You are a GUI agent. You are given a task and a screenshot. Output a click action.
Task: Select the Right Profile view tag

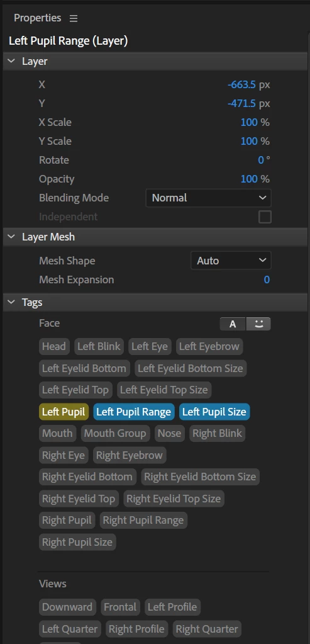(136, 629)
